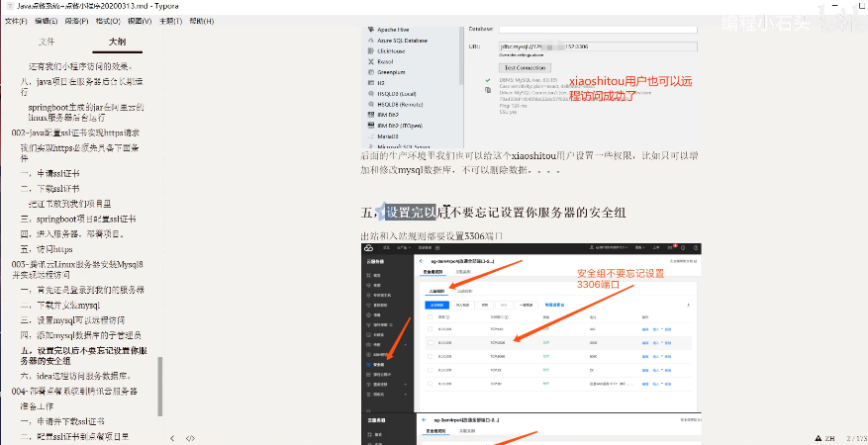Image resolution: width=868 pixels, height=445 pixels.
Task: Open the 段落(P) menu
Action: 77,21
